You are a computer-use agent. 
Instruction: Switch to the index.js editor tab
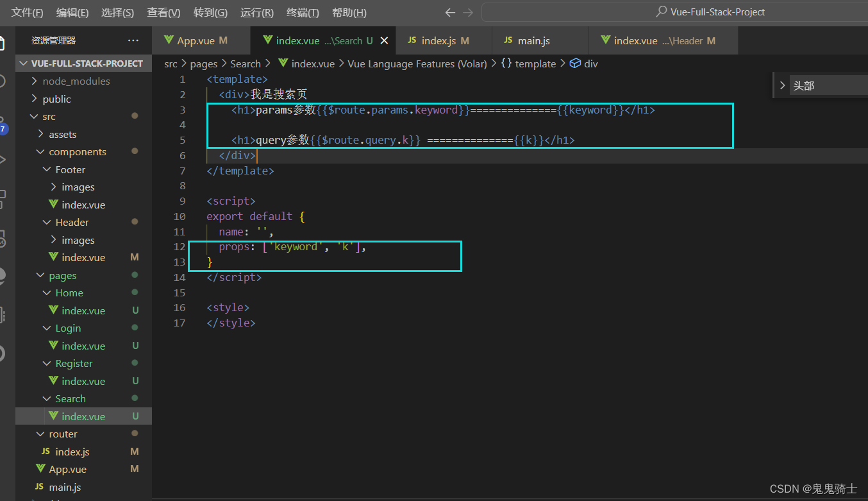(444, 40)
